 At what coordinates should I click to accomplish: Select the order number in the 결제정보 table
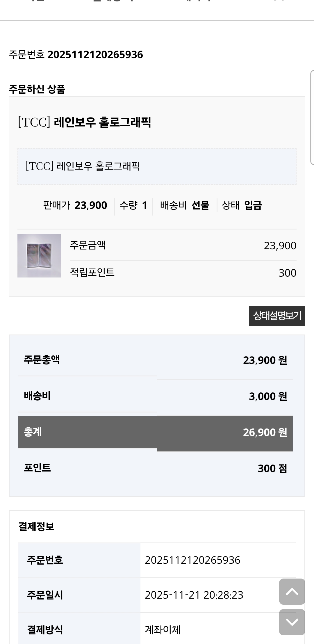(192, 560)
